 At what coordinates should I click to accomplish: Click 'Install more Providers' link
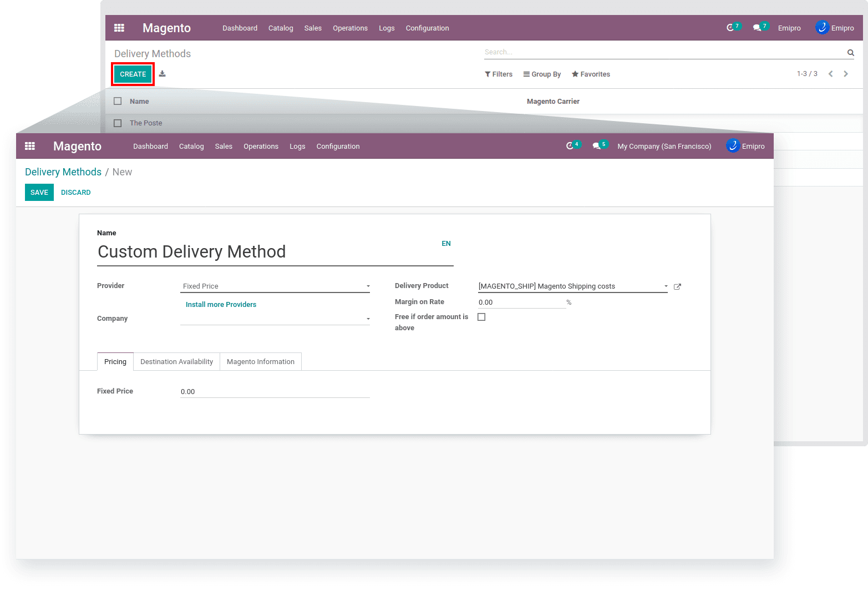(221, 305)
